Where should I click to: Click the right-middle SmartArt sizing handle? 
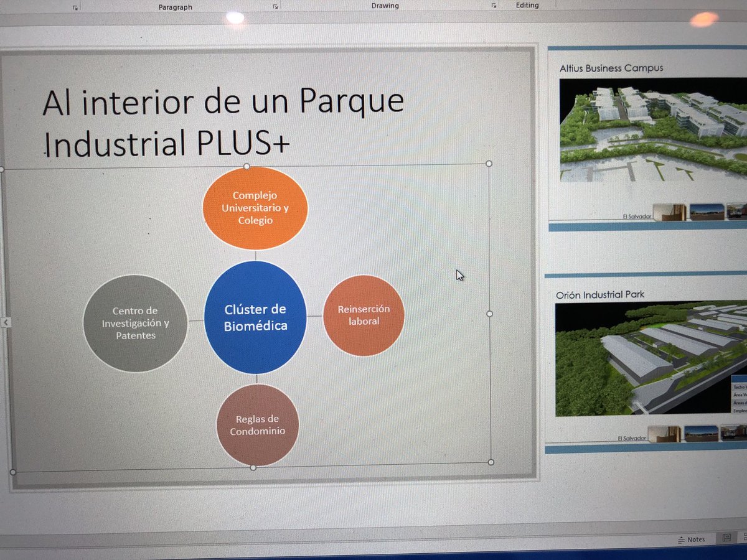coord(489,314)
